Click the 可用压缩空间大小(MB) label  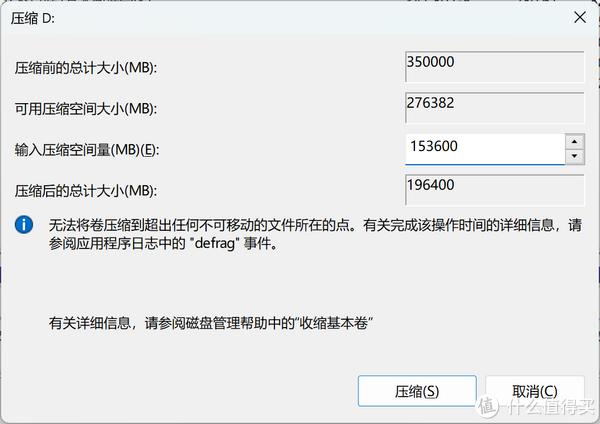click(86, 109)
